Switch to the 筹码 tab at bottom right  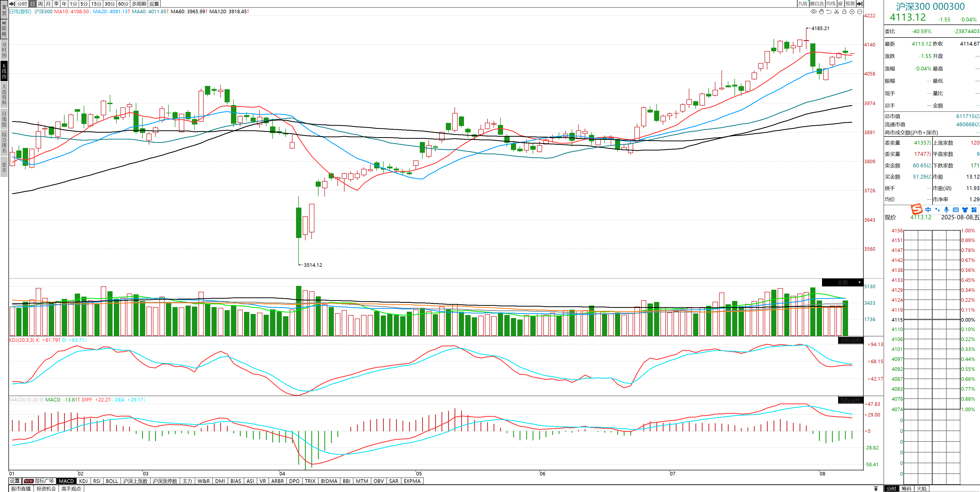[x=906, y=489]
